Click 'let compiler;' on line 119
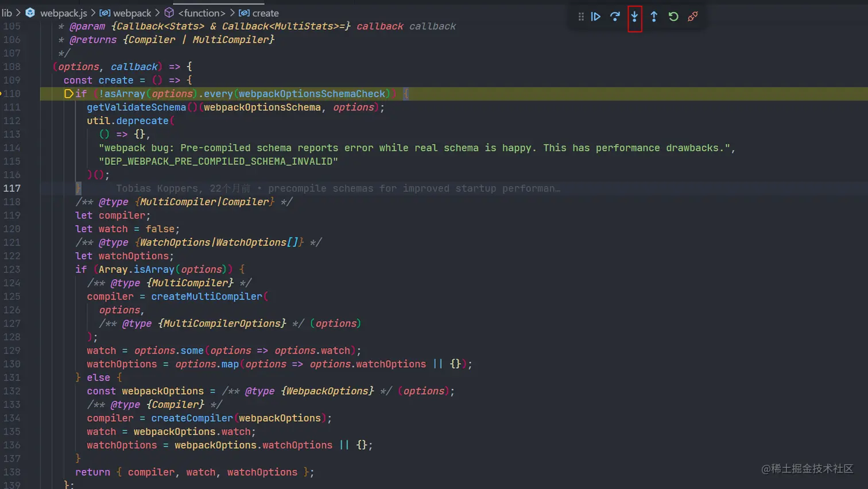Screen dimensions: 868x489 [113, 215]
